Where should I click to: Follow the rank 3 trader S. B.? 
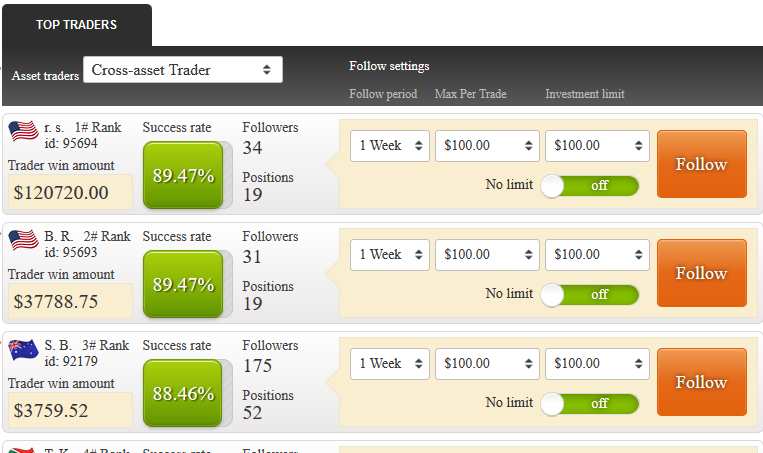[x=702, y=382]
